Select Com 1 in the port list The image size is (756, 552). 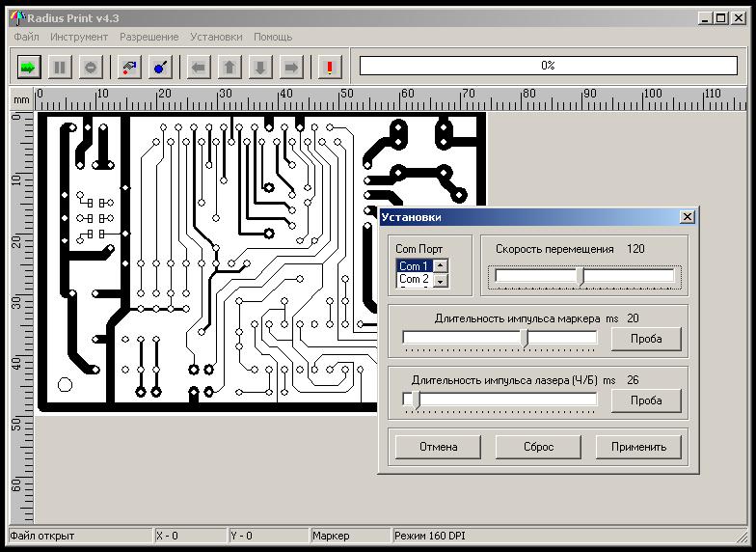coord(413,266)
